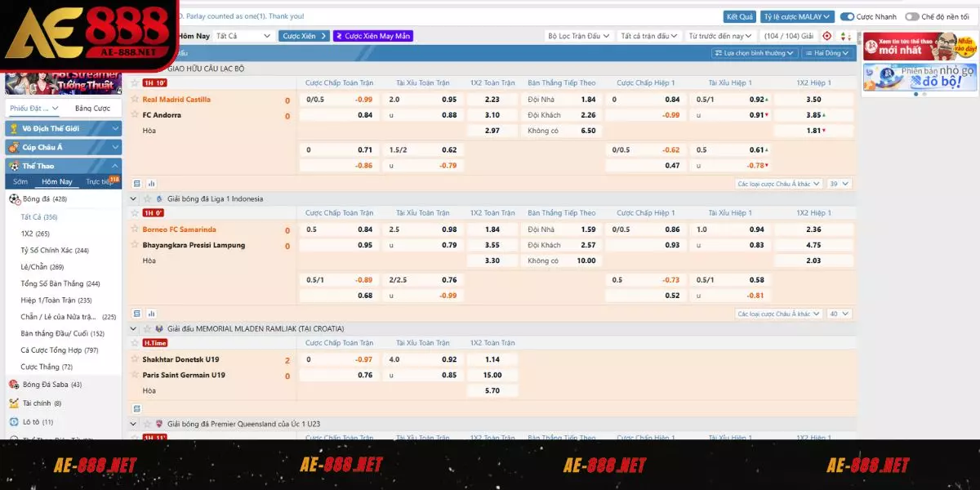Open the mới nhất sports news banner
Screen dimensions: 980x490
920,46
